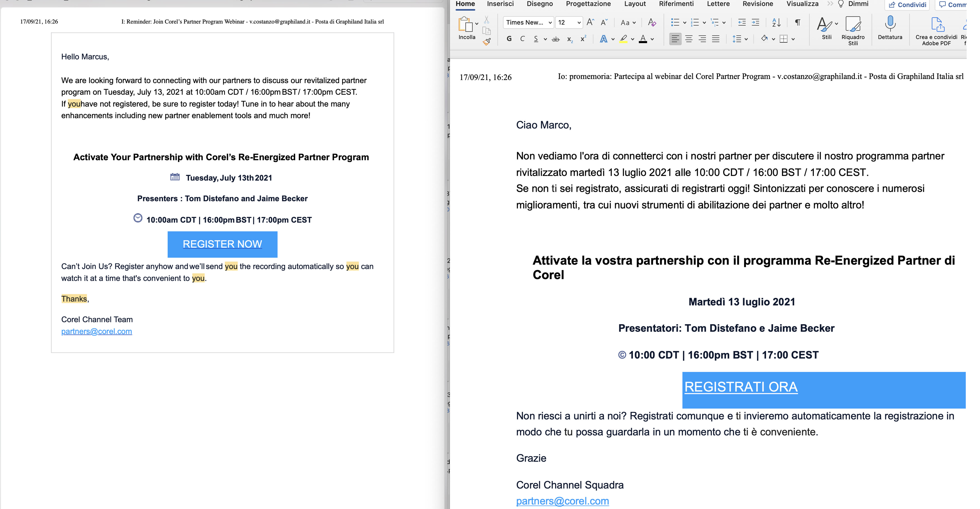Switch to the Inserisci tab
Image resolution: width=980 pixels, height=509 pixels.
click(x=500, y=4)
